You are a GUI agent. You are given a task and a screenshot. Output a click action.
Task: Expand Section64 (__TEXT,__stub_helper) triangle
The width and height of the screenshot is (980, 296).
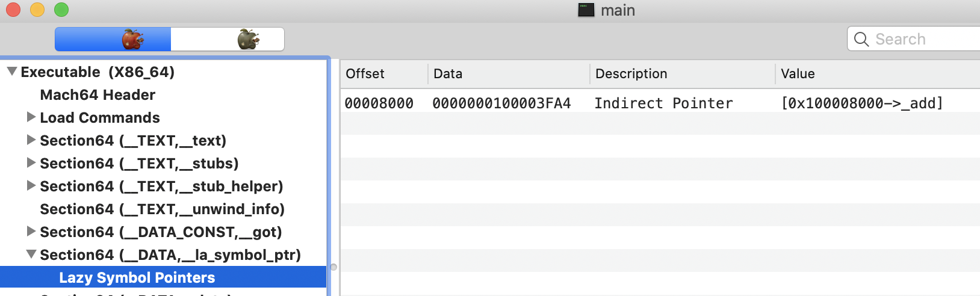click(31, 186)
